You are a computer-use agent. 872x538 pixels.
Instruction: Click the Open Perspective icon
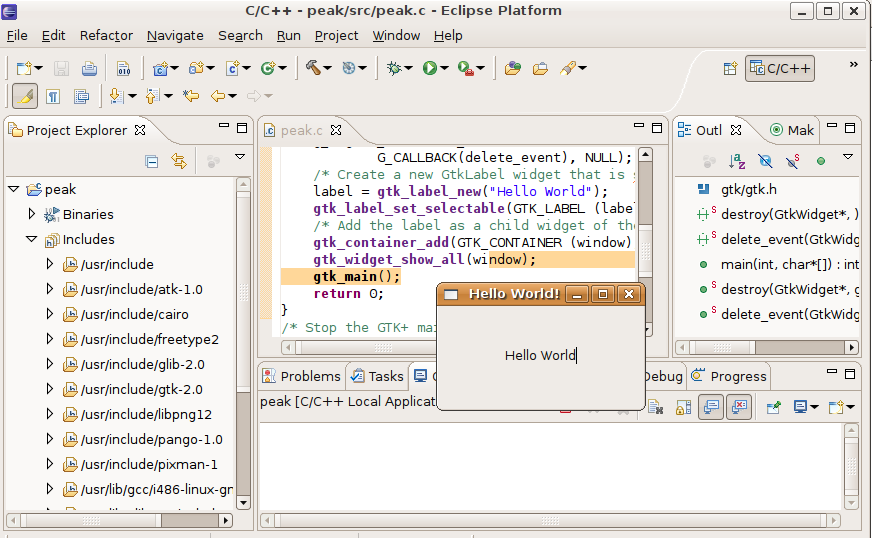(730, 68)
